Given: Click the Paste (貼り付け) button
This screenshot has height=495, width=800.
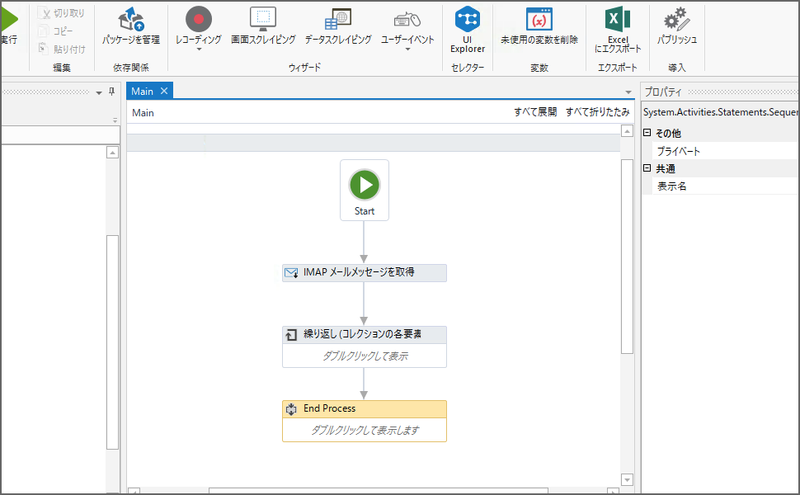Looking at the screenshot, I should tap(62, 49).
